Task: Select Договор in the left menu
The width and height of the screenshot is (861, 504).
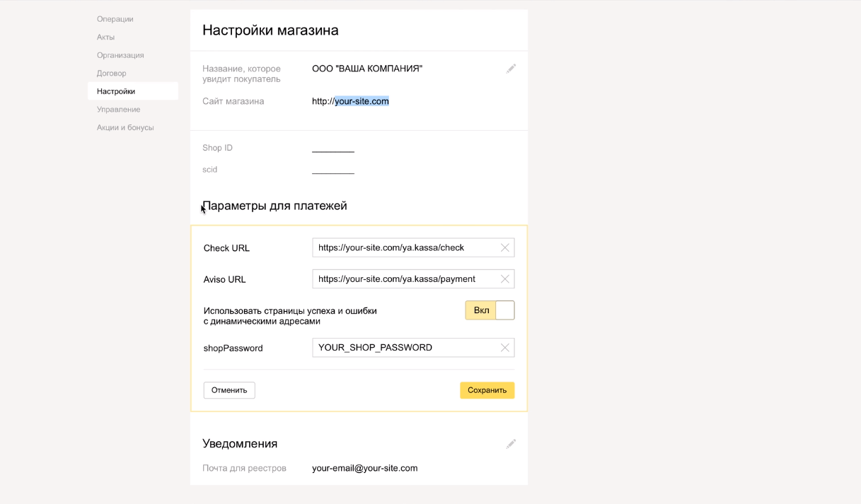Action: 112,74
